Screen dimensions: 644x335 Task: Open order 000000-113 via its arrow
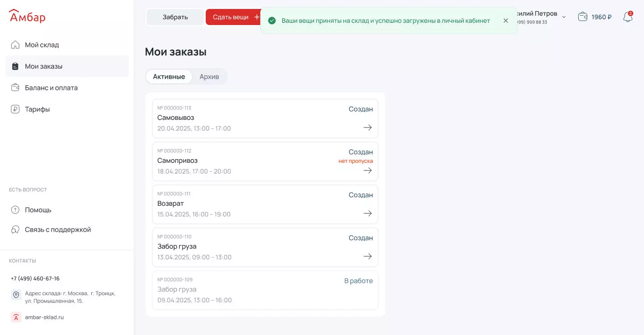coord(368,127)
